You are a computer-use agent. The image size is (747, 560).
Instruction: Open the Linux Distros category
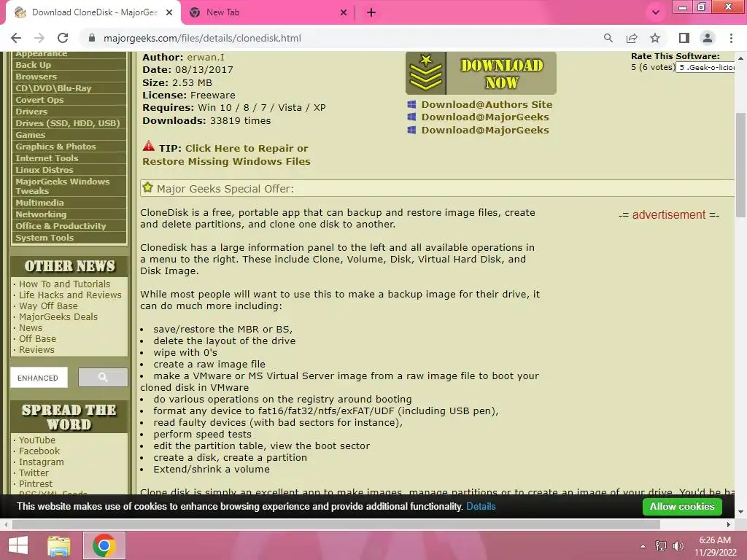69,170
